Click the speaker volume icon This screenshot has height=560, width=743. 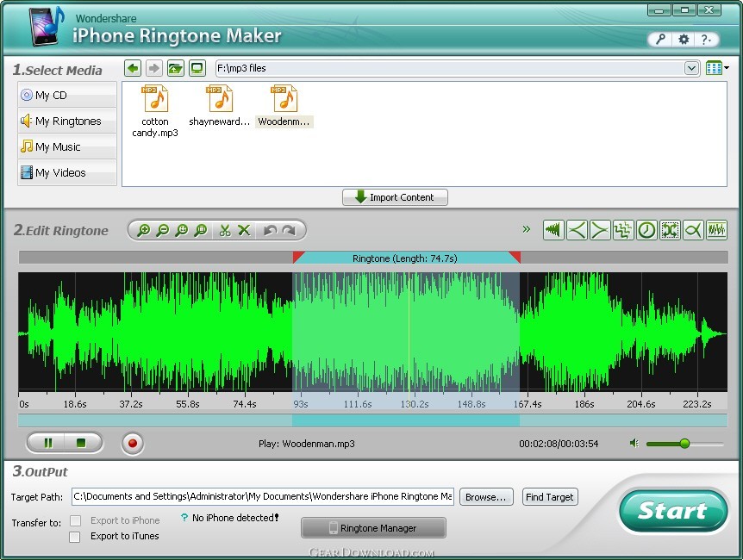pos(634,444)
